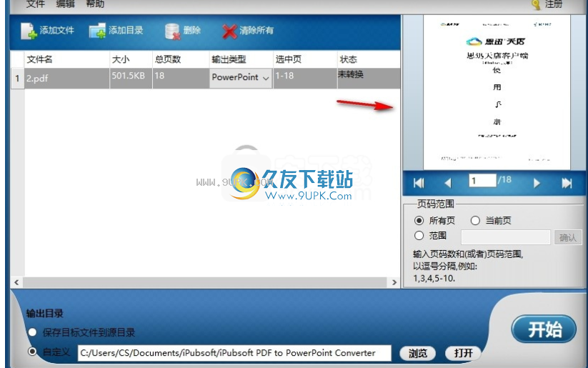The image size is (588, 368).
Task: Go to previous page in preview
Action: click(447, 183)
